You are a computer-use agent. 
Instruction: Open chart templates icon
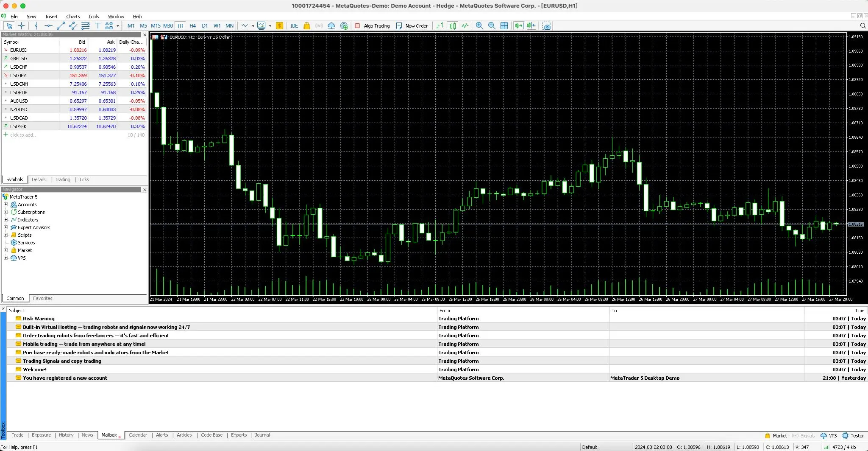pos(262,26)
